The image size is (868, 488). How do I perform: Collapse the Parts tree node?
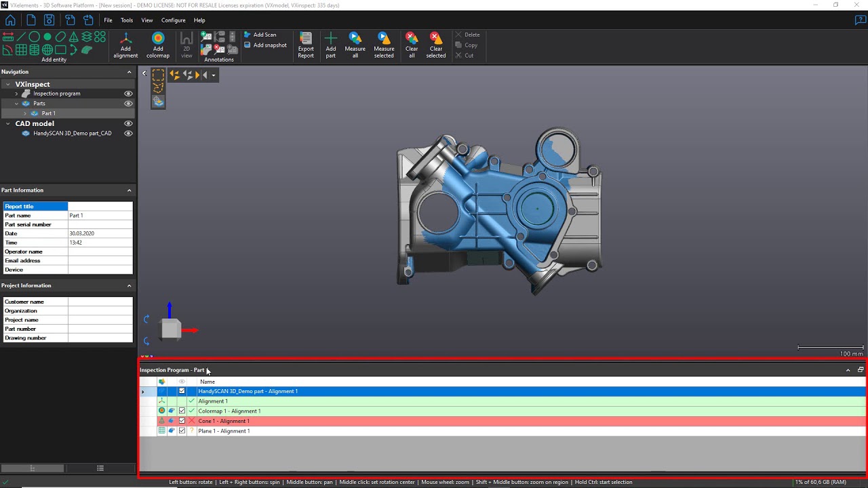coord(16,103)
